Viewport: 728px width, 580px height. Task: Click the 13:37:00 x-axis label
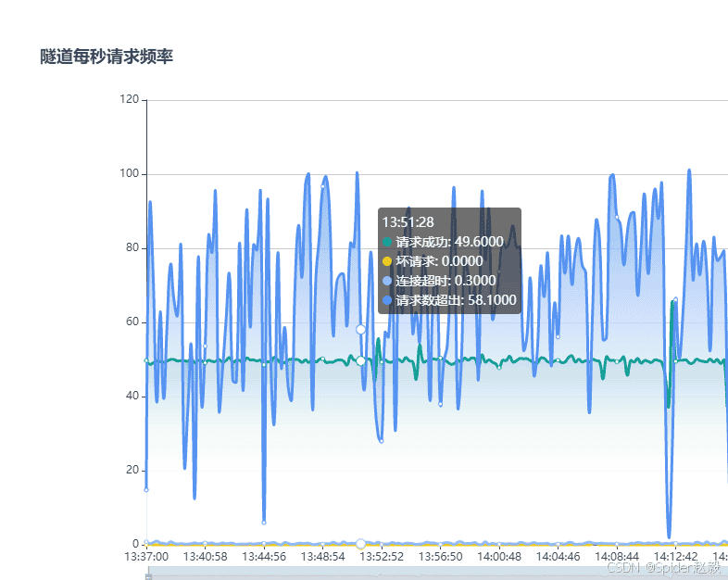coord(146,557)
